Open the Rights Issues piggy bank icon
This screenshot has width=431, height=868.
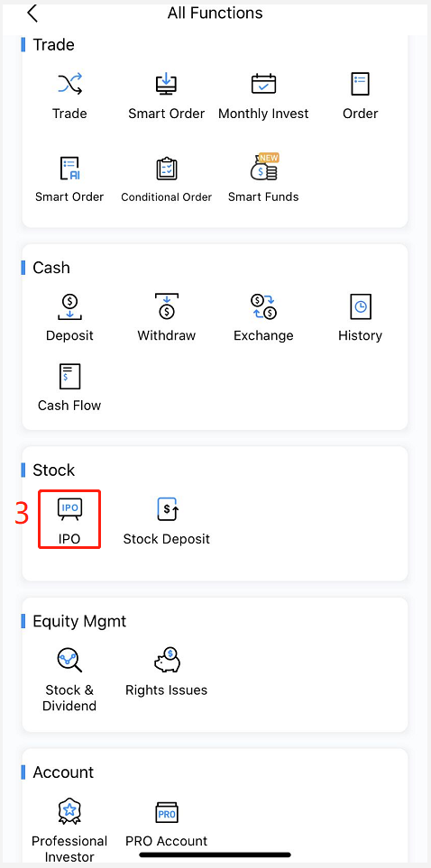[167, 660]
